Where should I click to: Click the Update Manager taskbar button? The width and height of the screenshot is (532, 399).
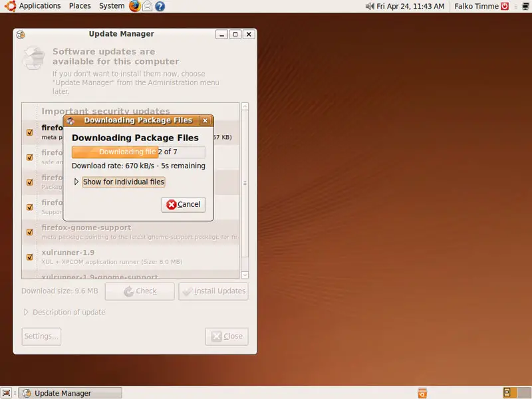[x=70, y=393]
